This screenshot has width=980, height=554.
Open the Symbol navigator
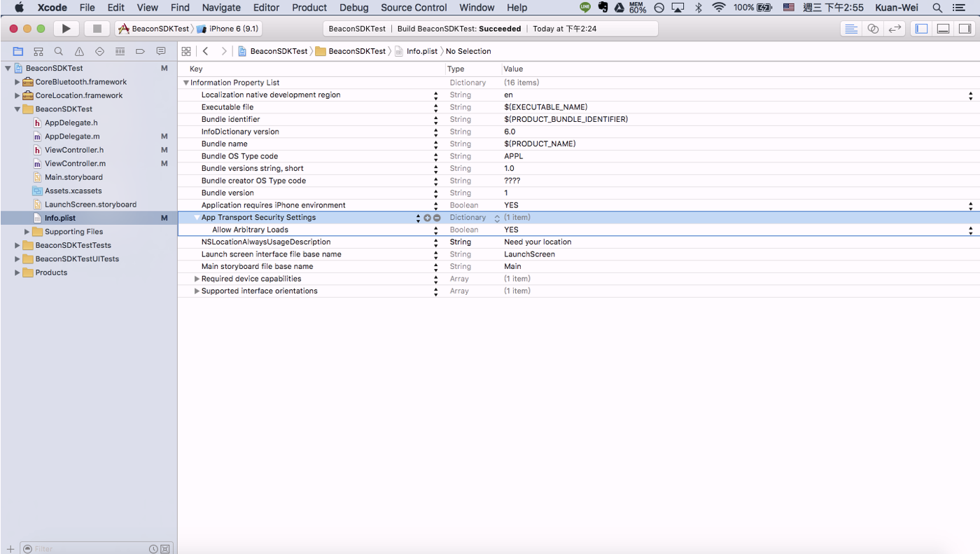tap(38, 51)
